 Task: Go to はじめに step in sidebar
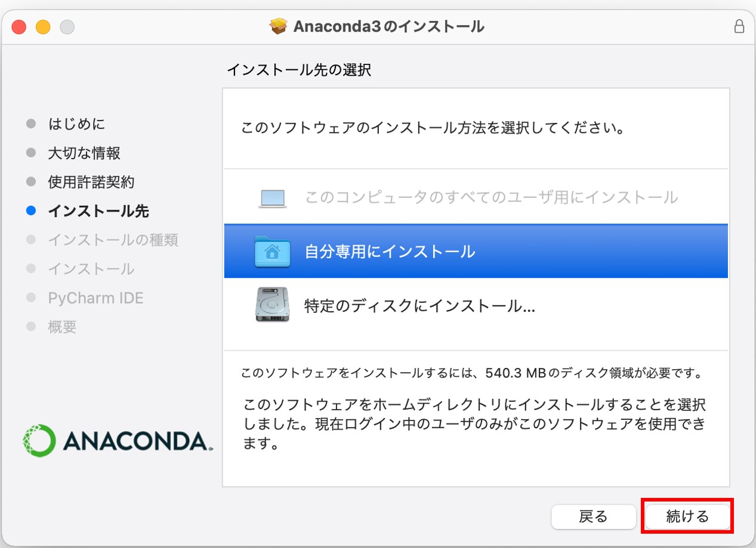(76, 124)
